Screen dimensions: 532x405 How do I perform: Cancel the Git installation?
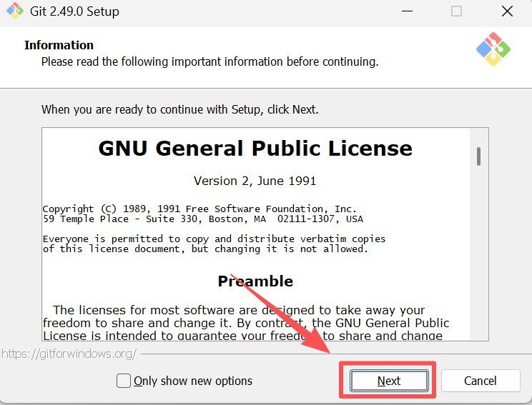481,381
